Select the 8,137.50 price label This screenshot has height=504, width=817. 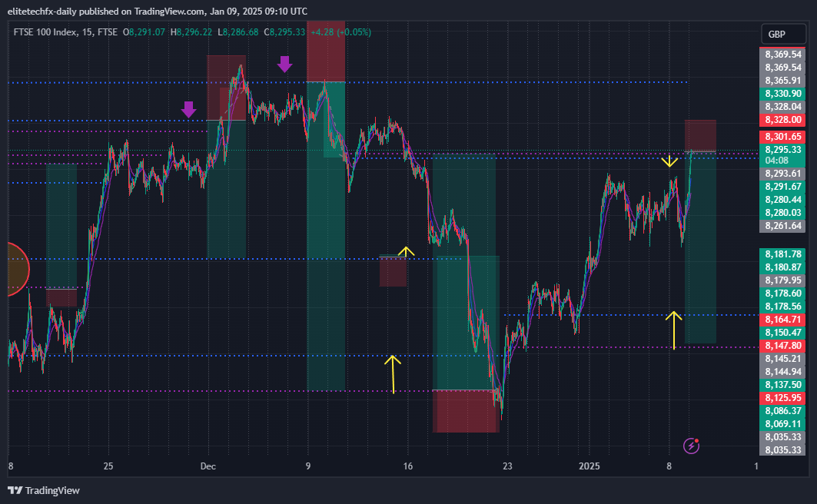pyautogui.click(x=782, y=384)
